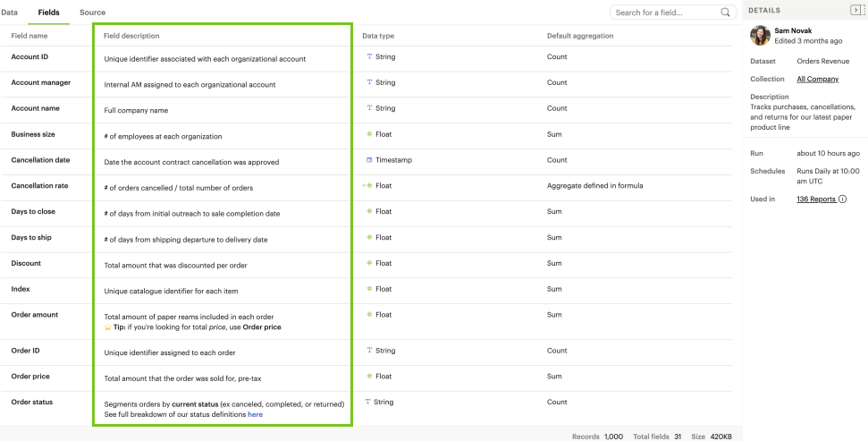
Task: Select the Business size field name
Action: pyautogui.click(x=33, y=134)
